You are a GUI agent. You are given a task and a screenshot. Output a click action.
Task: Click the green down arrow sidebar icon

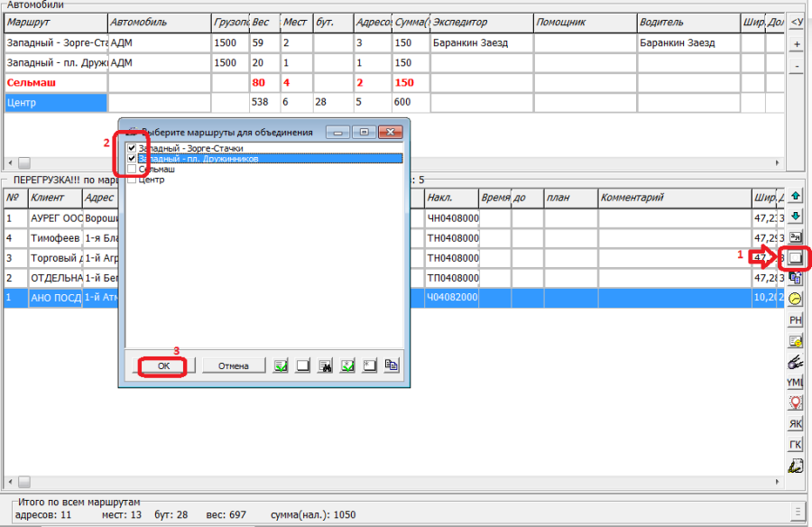796,217
